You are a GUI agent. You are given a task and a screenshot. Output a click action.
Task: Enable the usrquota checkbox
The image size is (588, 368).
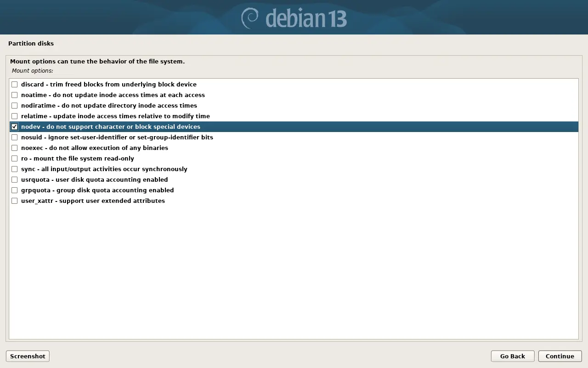[x=15, y=180]
